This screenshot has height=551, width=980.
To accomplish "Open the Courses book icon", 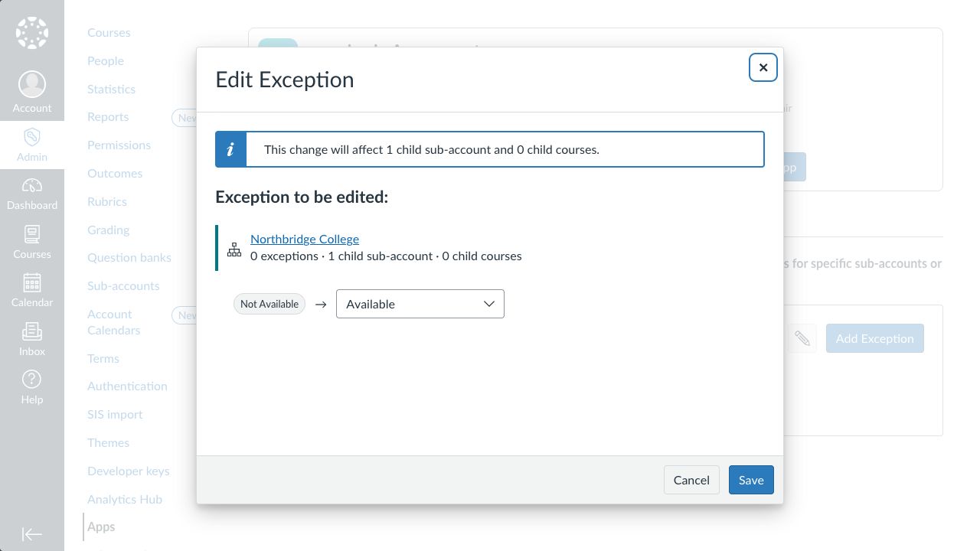I will point(32,234).
